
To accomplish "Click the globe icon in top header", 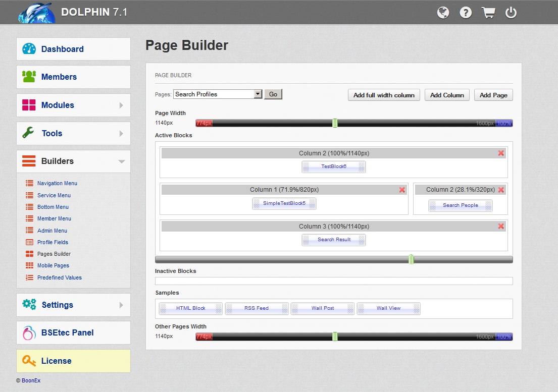I will tap(443, 13).
